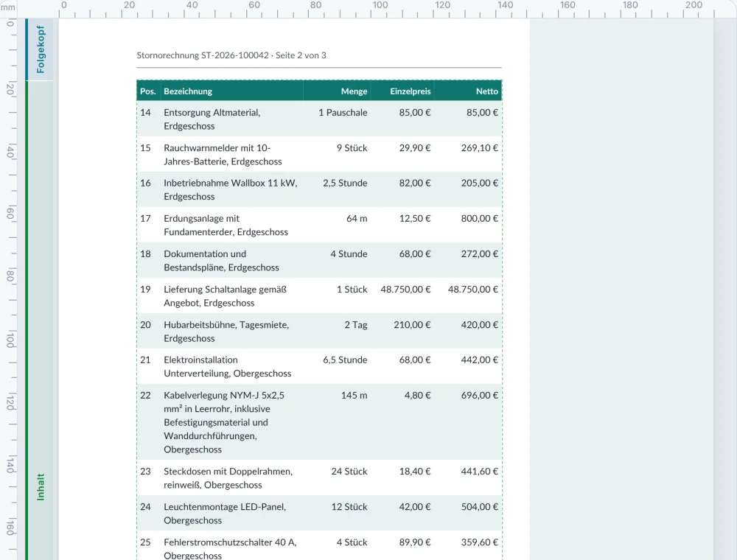This screenshot has height=560, width=737.
Task: Click the 'Einzelpreis' column header
Action: 411,91
